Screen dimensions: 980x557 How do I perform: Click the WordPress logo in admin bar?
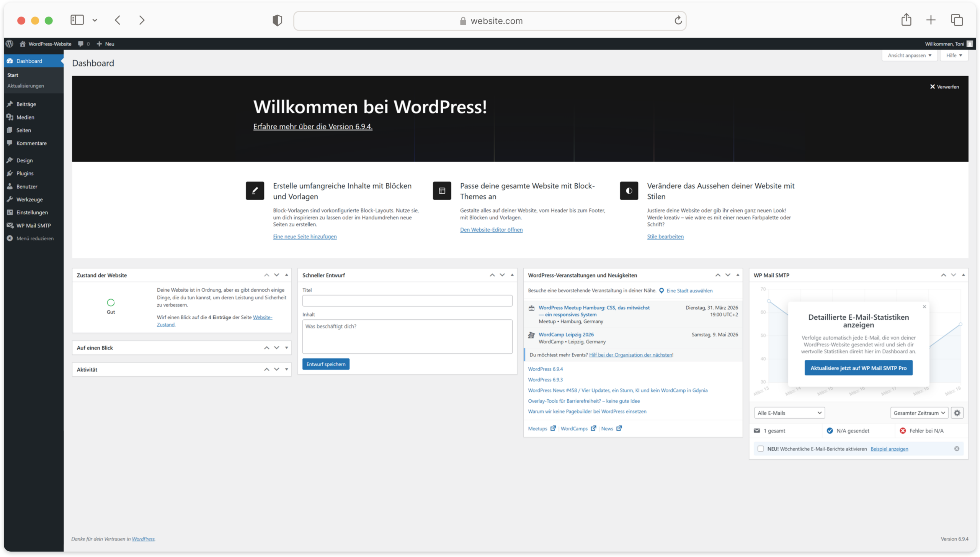point(10,44)
